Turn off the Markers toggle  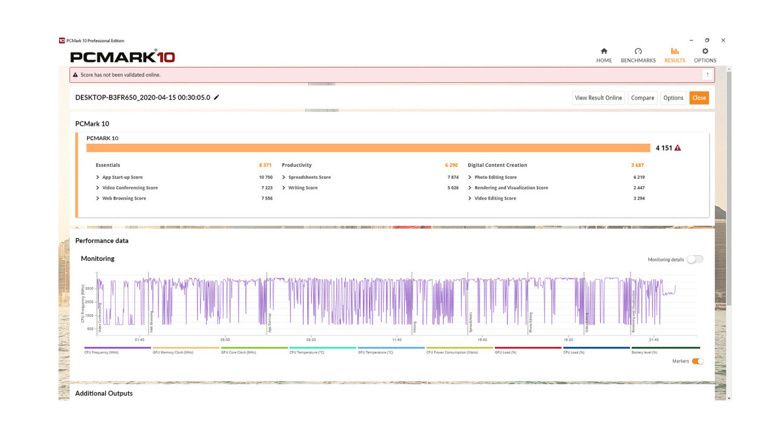[x=697, y=361]
